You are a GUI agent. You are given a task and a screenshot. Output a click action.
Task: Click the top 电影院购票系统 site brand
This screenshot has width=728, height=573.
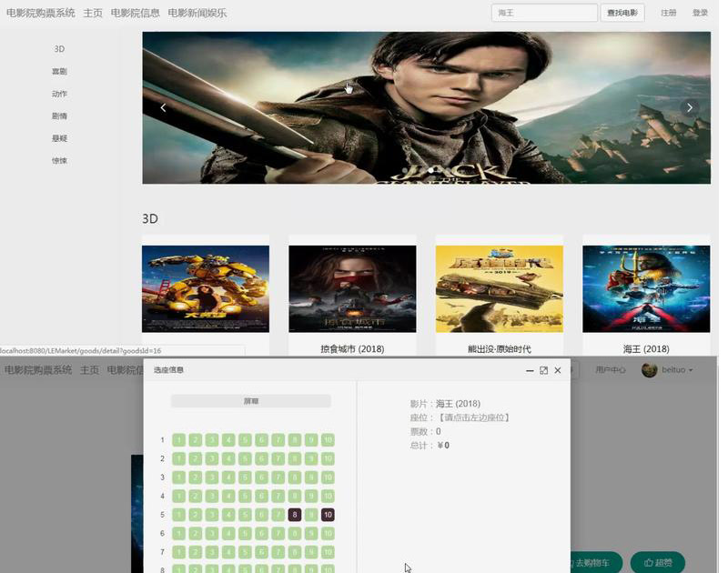coord(40,13)
